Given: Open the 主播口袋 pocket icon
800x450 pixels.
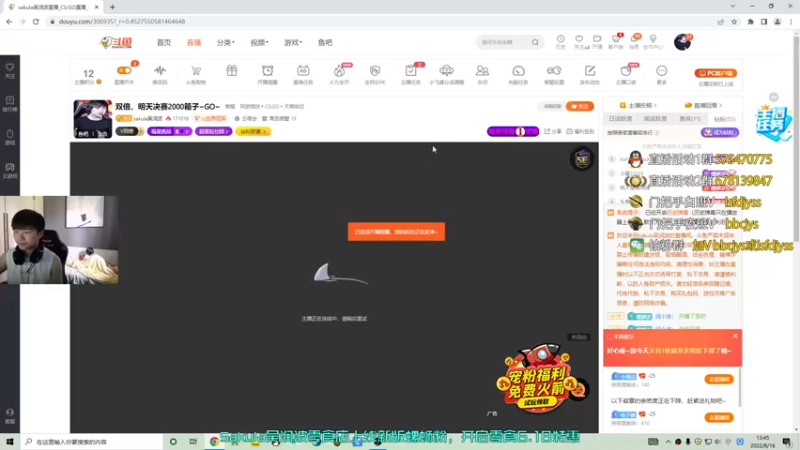Looking at the screenshot, I should [x=626, y=73].
